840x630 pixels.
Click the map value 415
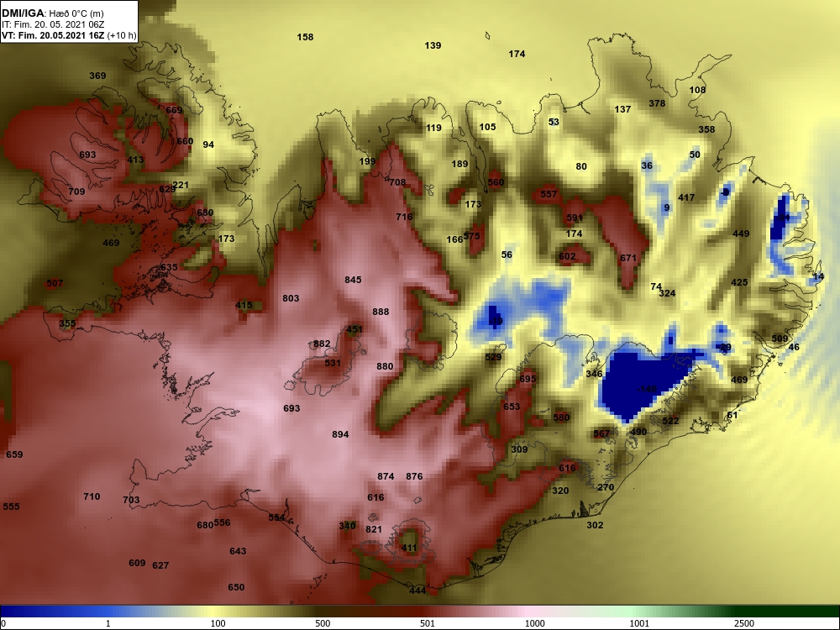pyautogui.click(x=244, y=306)
